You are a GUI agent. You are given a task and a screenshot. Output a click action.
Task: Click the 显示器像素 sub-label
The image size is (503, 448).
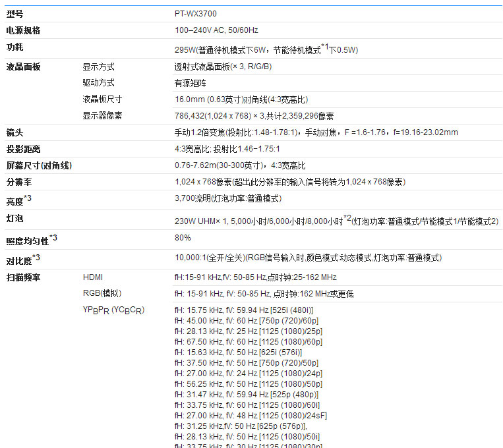coord(102,115)
